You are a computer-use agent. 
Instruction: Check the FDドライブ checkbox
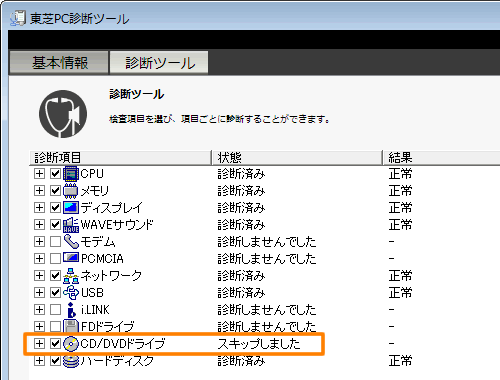55,326
